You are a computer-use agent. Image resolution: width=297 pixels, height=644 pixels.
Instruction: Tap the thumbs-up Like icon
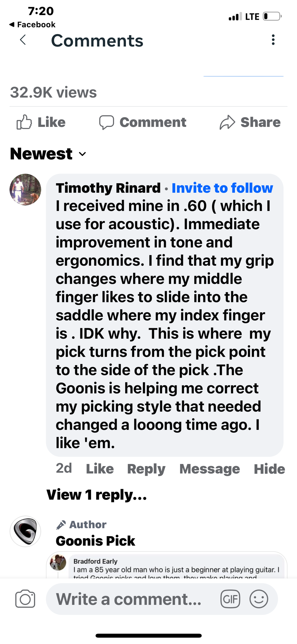(x=24, y=122)
